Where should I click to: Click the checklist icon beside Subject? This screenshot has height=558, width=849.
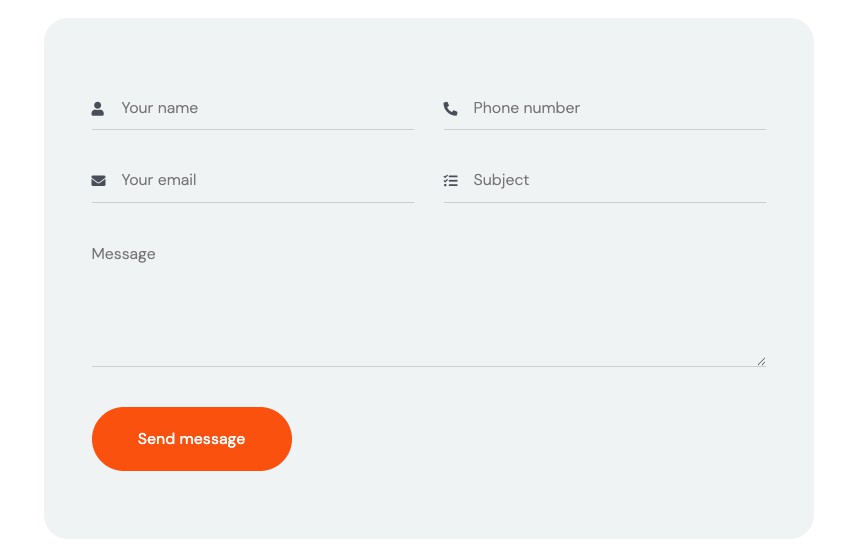pos(451,181)
